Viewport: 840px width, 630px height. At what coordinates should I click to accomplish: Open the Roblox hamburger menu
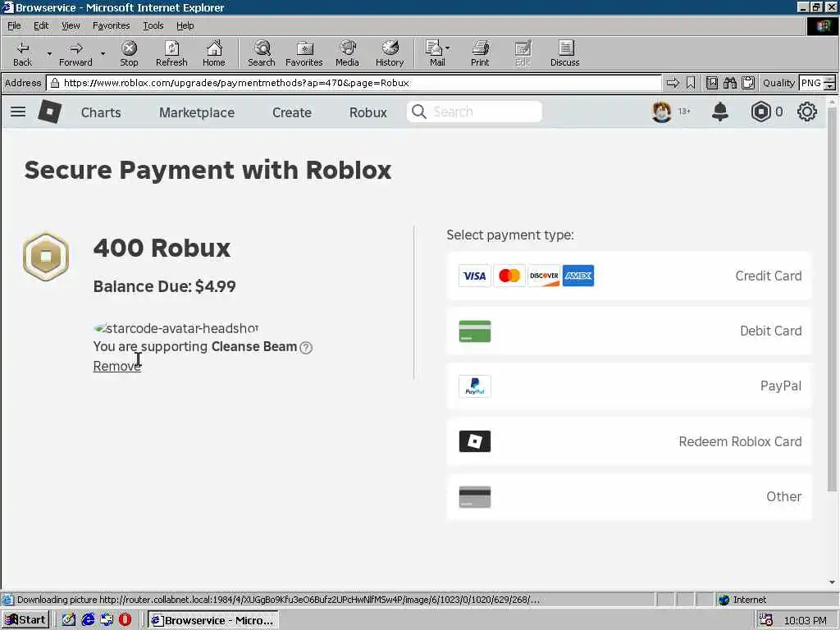point(18,112)
